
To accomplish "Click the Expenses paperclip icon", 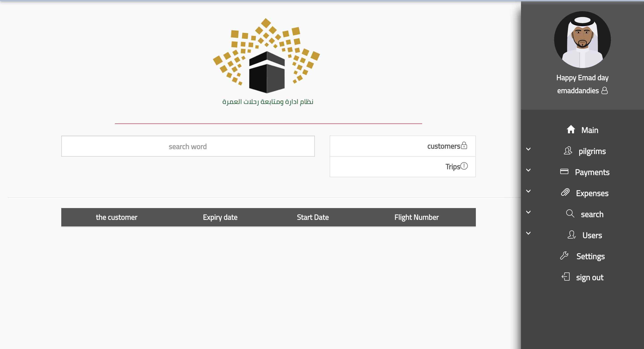I will pos(565,193).
